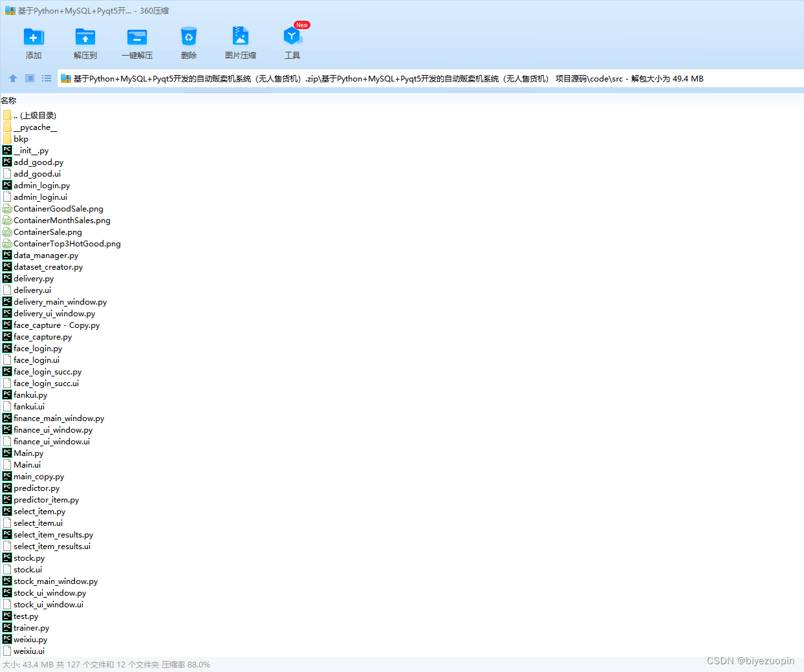Select face_capture - Copy.py file

[51, 325]
